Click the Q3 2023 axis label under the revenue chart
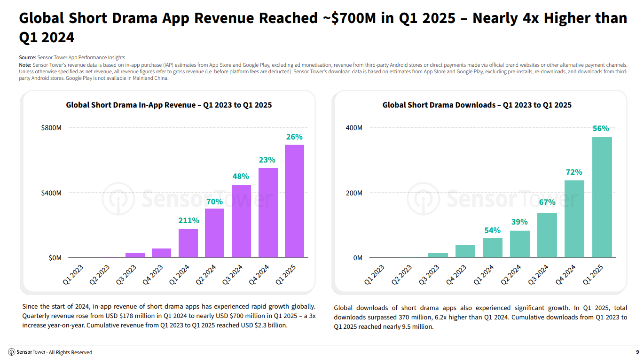Image resolution: width=644 pixels, height=357 pixels. click(127, 275)
